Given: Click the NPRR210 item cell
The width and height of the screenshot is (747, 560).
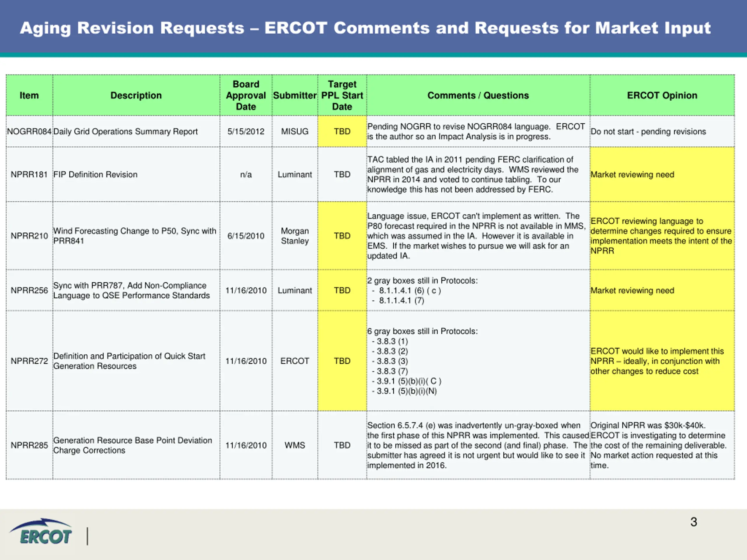Looking at the screenshot, I should (x=29, y=236).
